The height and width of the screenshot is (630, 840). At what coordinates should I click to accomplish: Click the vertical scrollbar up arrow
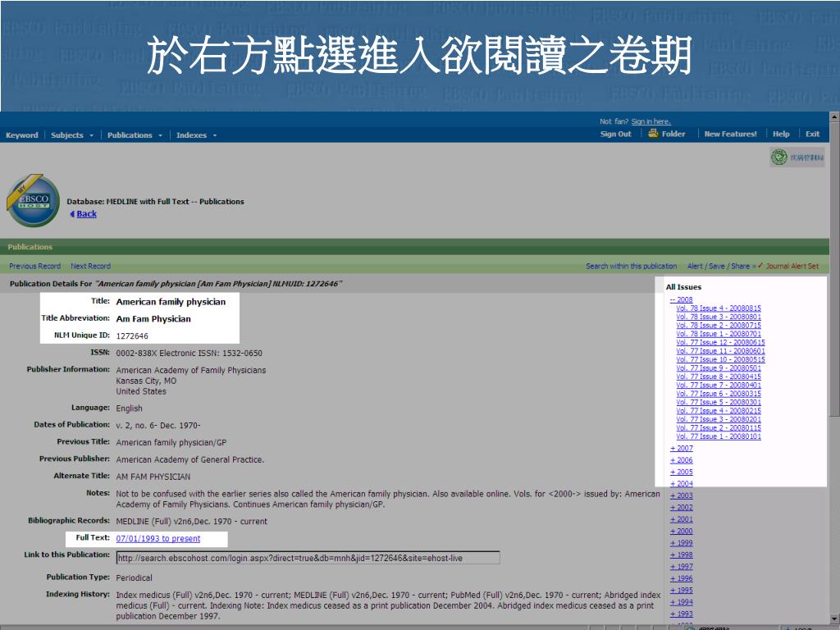point(834,116)
